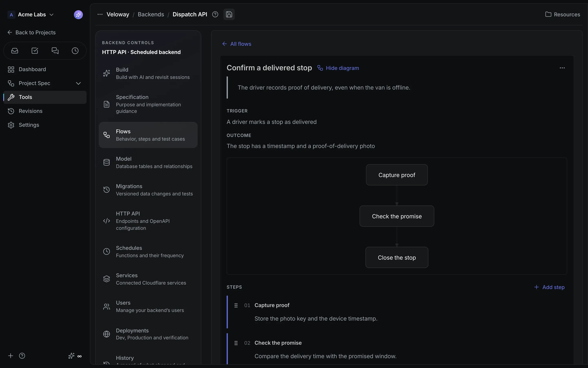Open the HTTP API endpoints section
Image resolution: width=588 pixels, height=368 pixels.
pyautogui.click(x=148, y=221)
